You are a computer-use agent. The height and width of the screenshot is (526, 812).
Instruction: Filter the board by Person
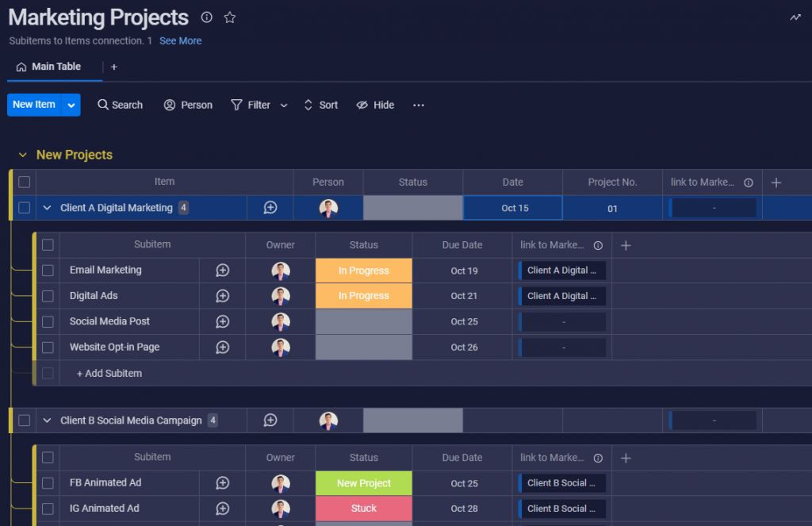(x=188, y=106)
